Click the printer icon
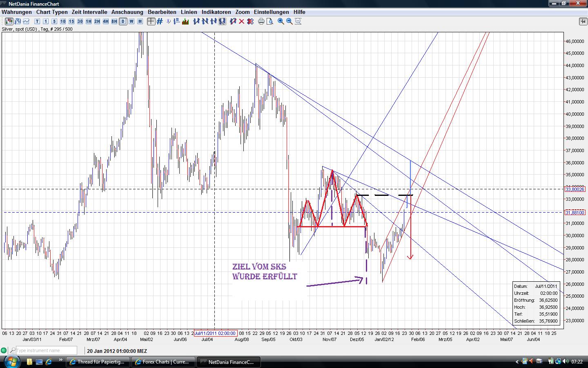Viewport: 588px width, 368px height. coord(261,21)
